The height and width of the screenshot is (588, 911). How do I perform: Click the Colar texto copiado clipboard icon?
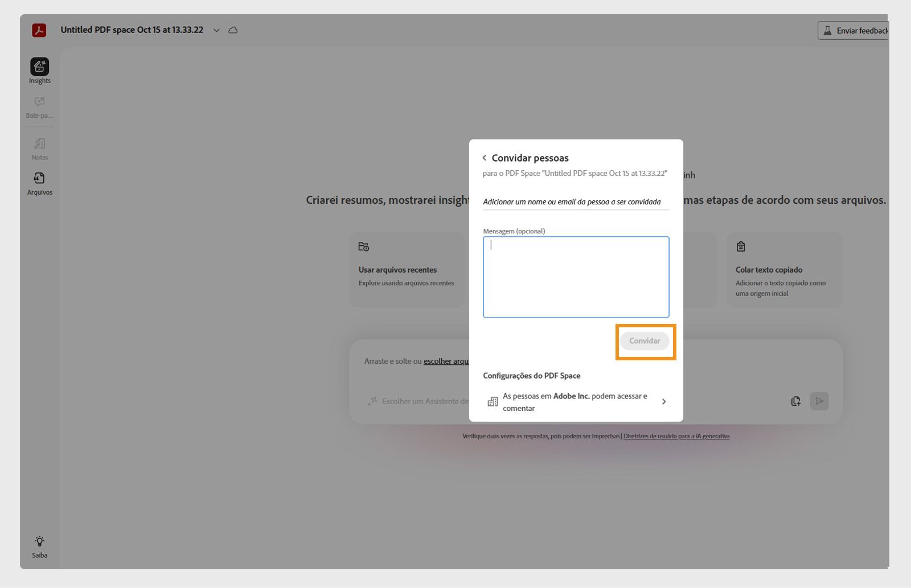tap(740, 246)
